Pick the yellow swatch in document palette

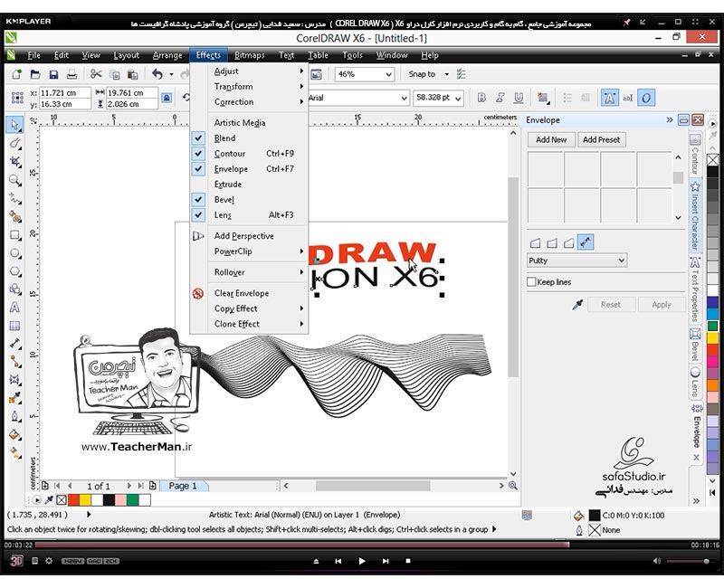click(x=85, y=500)
